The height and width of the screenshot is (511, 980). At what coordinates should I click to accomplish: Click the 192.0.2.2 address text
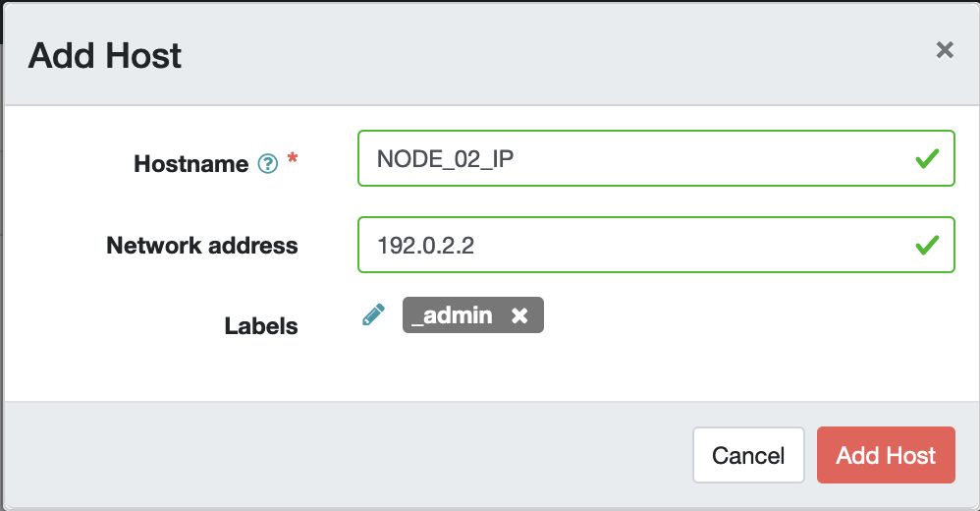point(426,246)
